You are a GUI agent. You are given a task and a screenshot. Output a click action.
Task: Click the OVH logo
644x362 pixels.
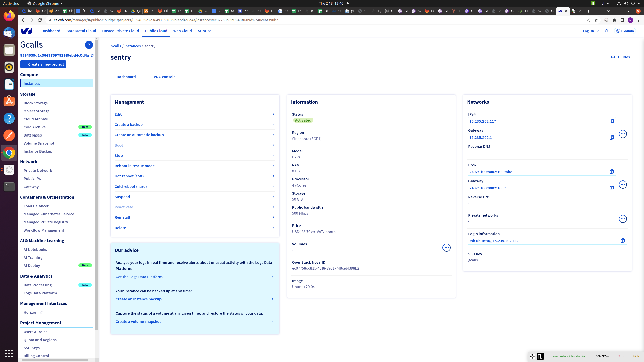point(27,31)
